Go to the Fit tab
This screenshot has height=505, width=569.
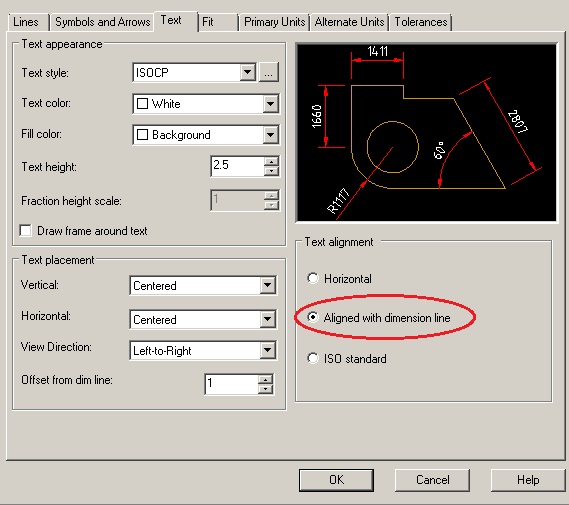point(218,22)
